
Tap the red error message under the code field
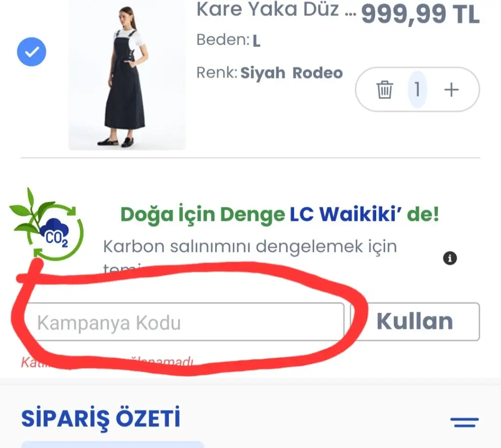pyautogui.click(x=107, y=362)
